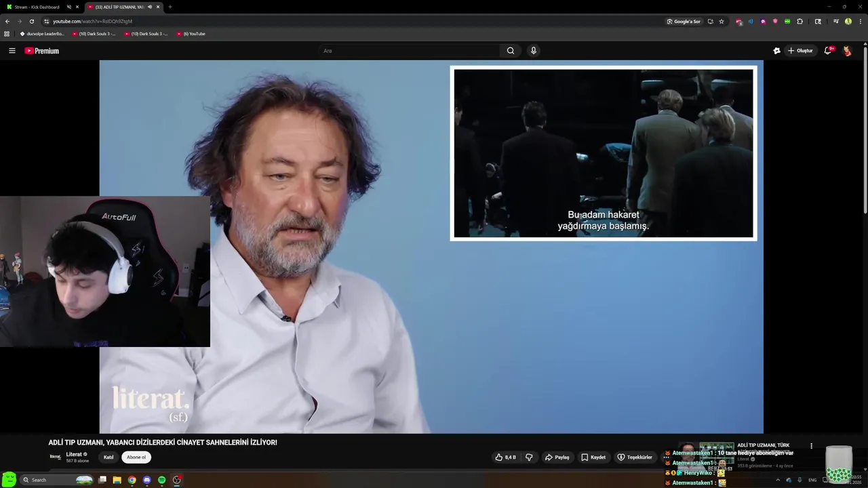Screen dimensions: 868x488
Task: Close the Kick Dashboard tab
Action: (x=77, y=7)
